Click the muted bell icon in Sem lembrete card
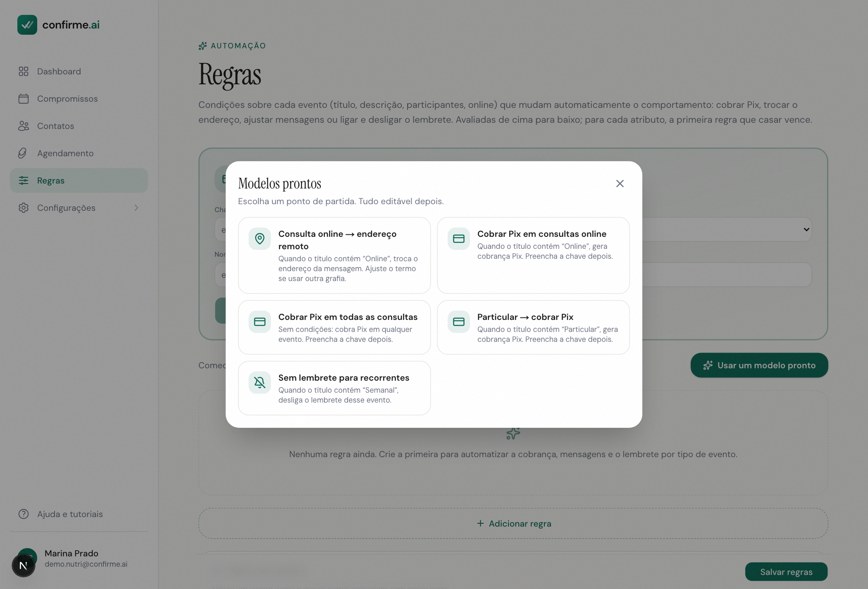Viewport: 868px width, 589px height. click(260, 382)
